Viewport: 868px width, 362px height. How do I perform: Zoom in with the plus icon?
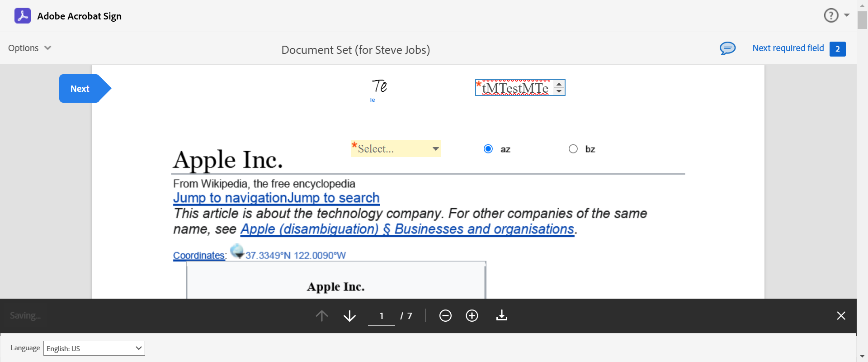472,315
